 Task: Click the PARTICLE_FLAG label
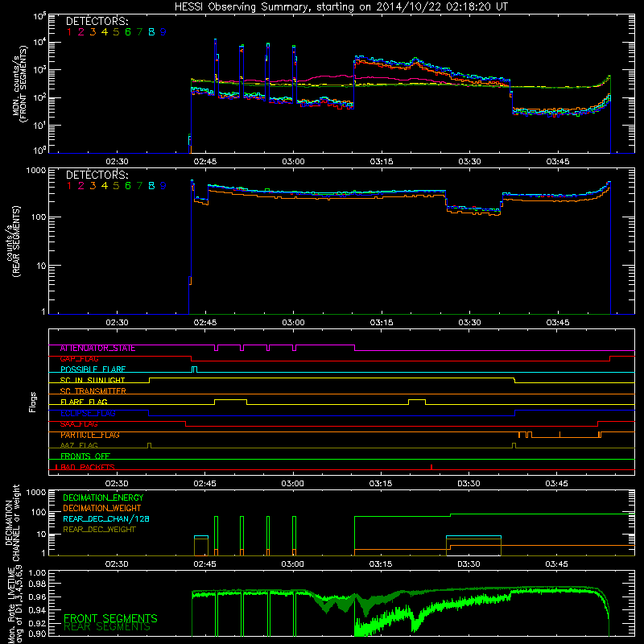click(90, 435)
